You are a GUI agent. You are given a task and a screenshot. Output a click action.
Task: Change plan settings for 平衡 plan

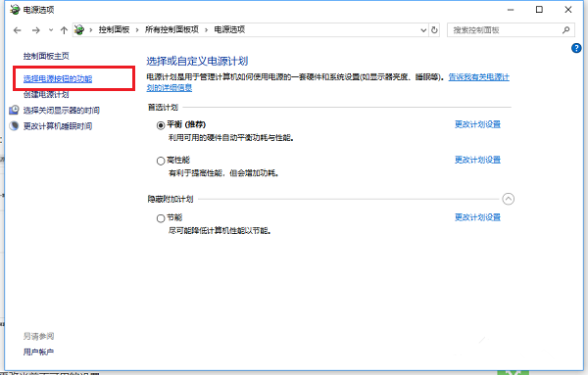point(478,124)
